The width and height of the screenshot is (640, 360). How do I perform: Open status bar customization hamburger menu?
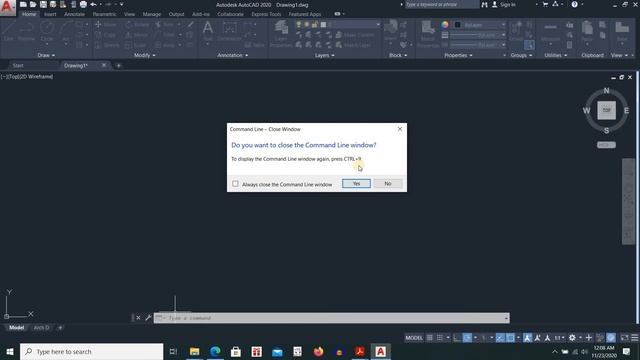tap(635, 338)
